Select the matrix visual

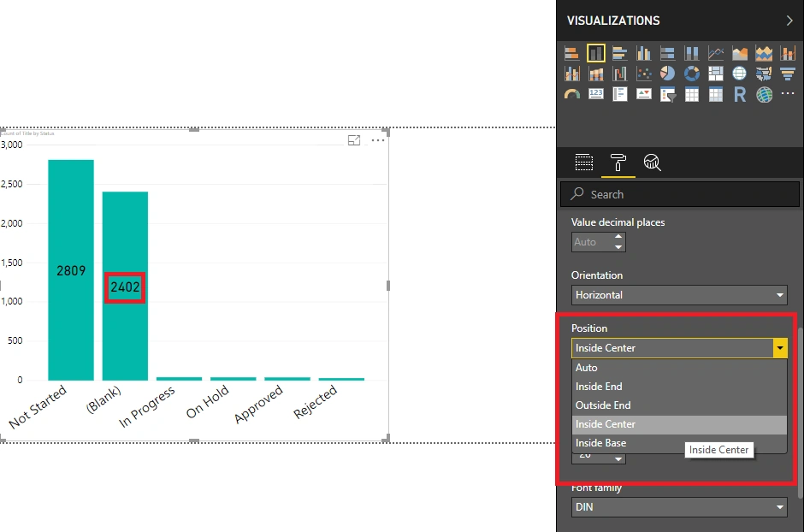coord(716,94)
